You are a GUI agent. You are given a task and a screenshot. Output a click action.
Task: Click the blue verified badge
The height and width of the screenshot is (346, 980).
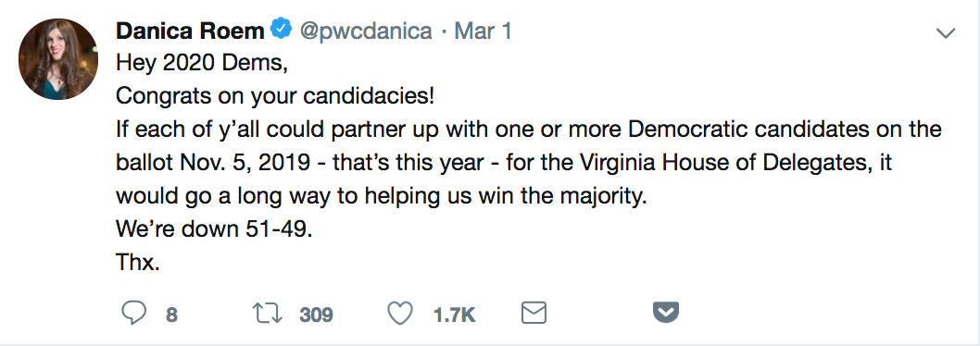281,29
